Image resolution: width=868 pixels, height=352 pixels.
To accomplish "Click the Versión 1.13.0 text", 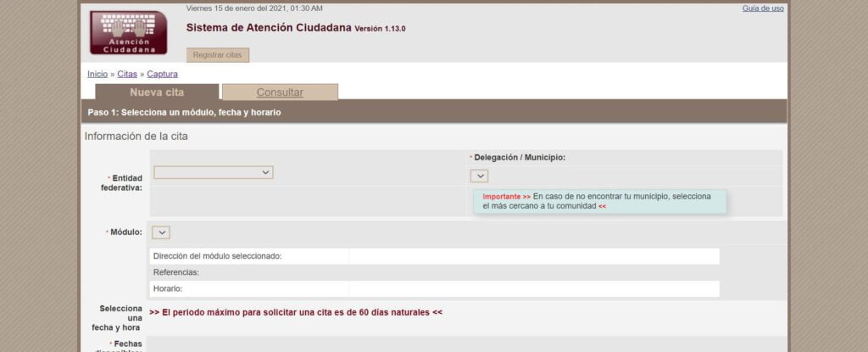I will tap(380, 29).
